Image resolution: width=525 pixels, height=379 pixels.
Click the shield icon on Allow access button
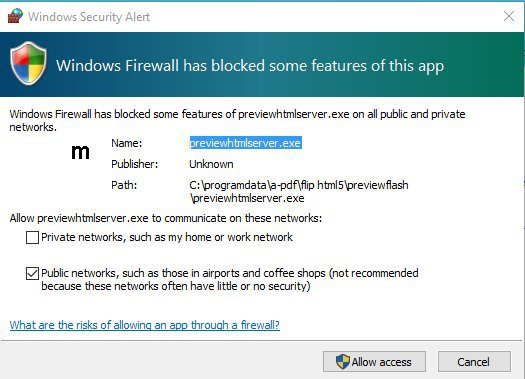point(343,362)
